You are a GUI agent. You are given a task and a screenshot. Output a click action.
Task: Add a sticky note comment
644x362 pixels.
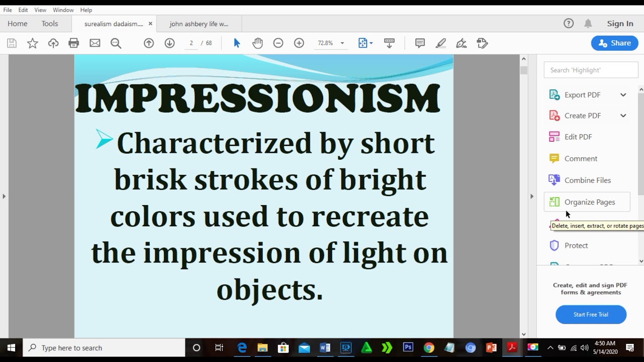point(420,43)
